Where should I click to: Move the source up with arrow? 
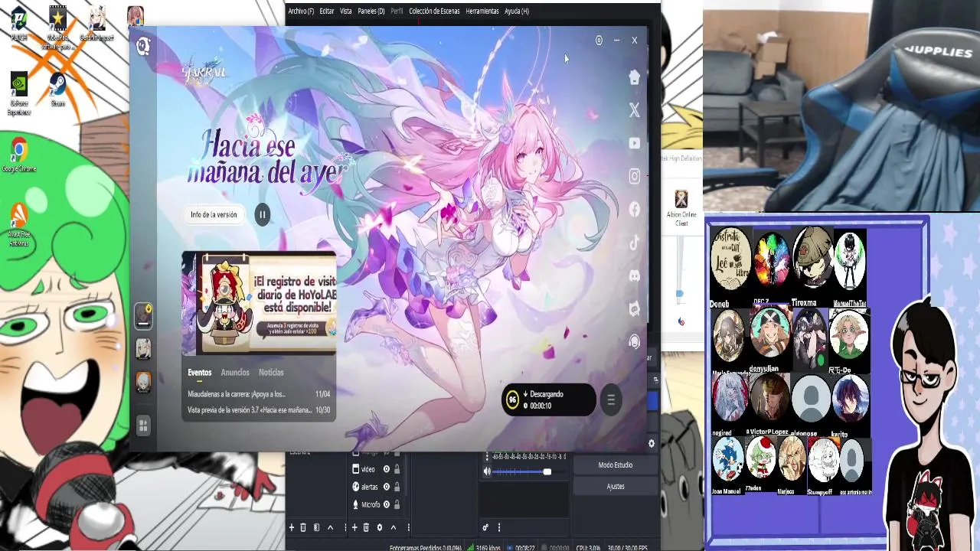(394, 528)
